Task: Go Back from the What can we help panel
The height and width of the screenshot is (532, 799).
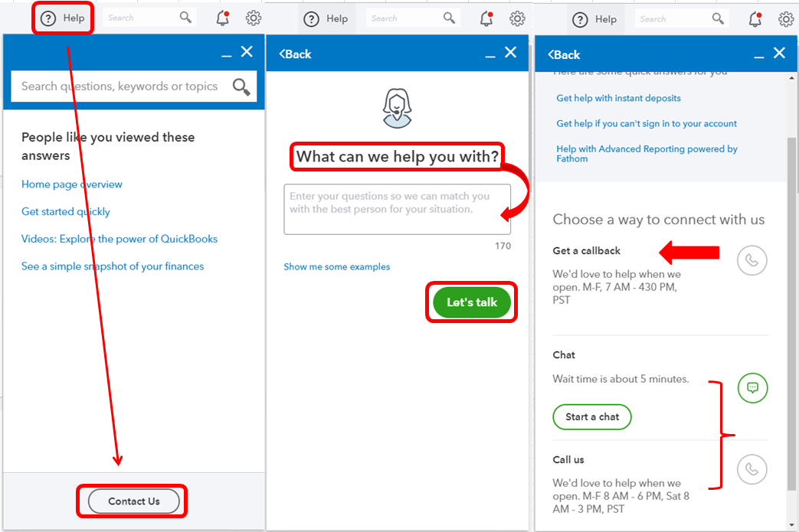Action: [295, 54]
